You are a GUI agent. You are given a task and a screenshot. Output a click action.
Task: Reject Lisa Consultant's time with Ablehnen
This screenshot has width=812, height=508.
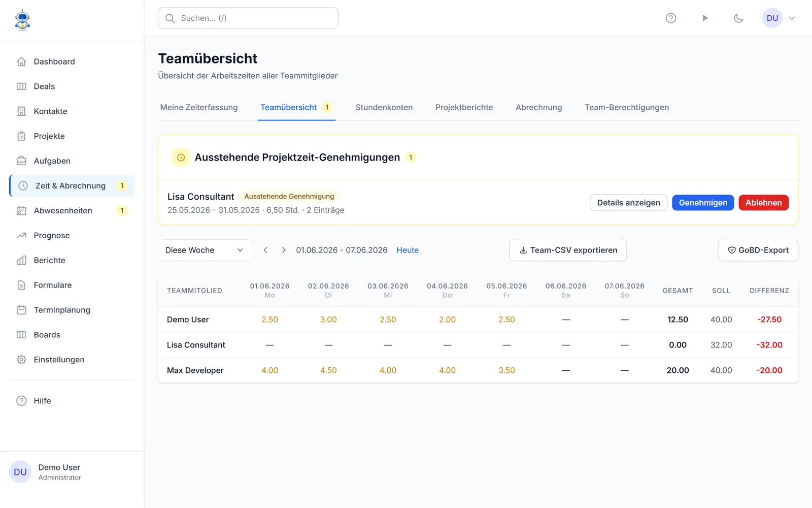[x=764, y=203]
